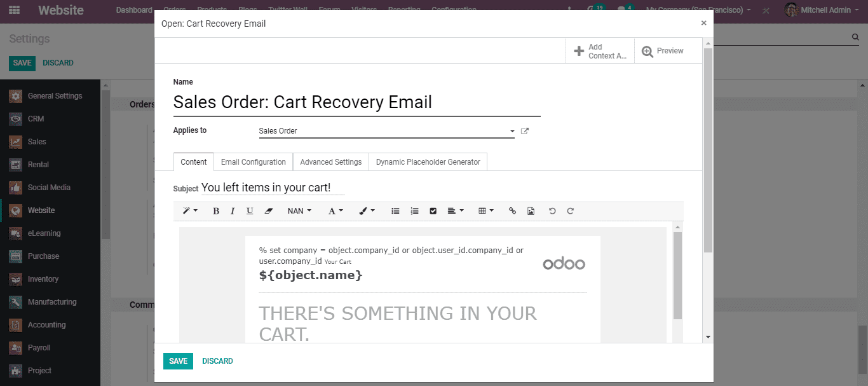The image size is (868, 386).
Task: Open the table insert dropdown
Action: (x=485, y=211)
